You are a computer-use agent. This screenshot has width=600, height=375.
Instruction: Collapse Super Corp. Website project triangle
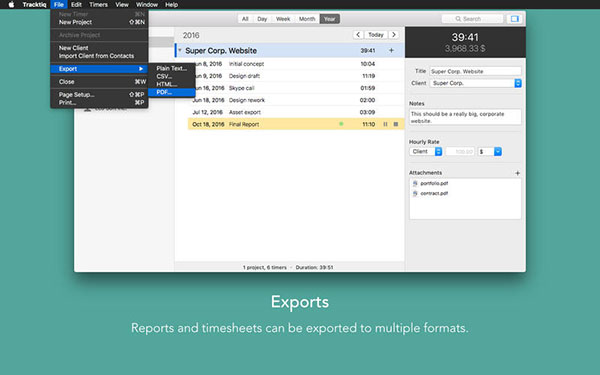tap(180, 50)
